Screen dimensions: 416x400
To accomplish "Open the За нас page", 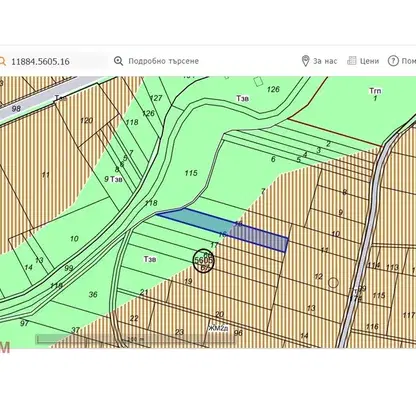I will pyautogui.click(x=325, y=61).
